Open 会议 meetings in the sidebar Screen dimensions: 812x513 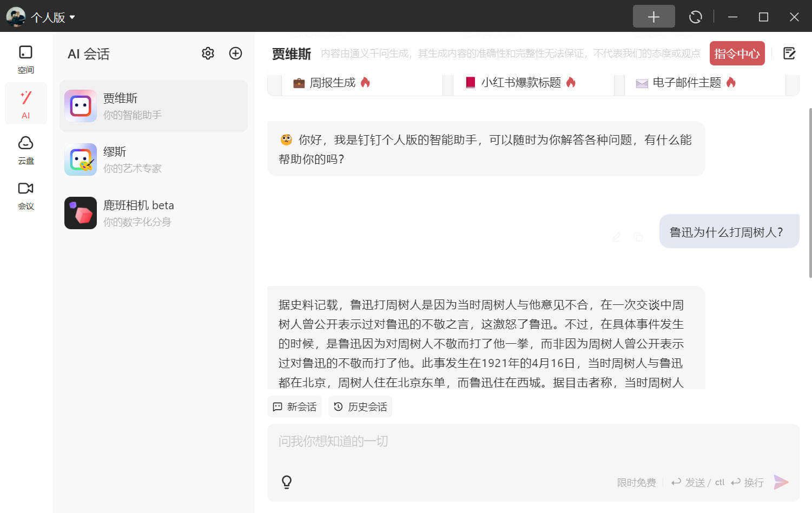pos(25,195)
